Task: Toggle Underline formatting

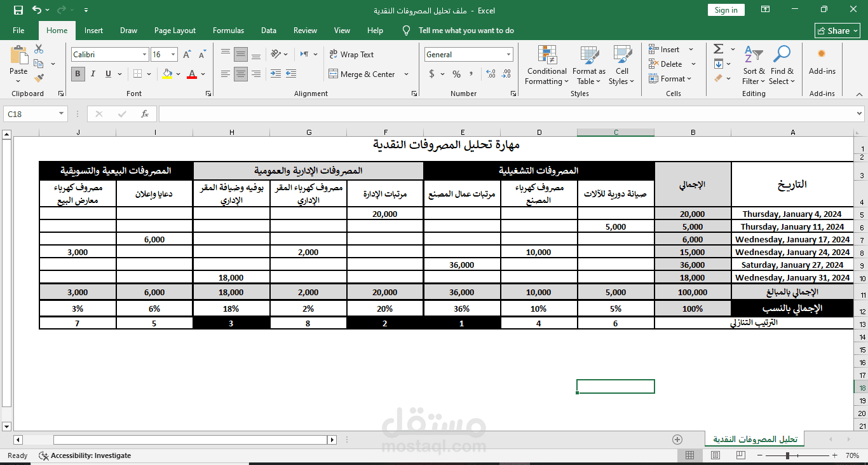Action: click(109, 74)
